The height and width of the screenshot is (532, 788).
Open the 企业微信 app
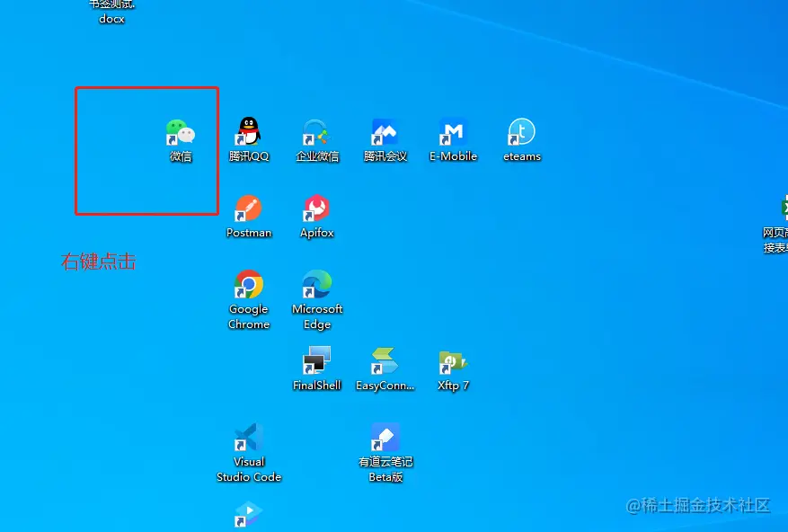pos(317,132)
